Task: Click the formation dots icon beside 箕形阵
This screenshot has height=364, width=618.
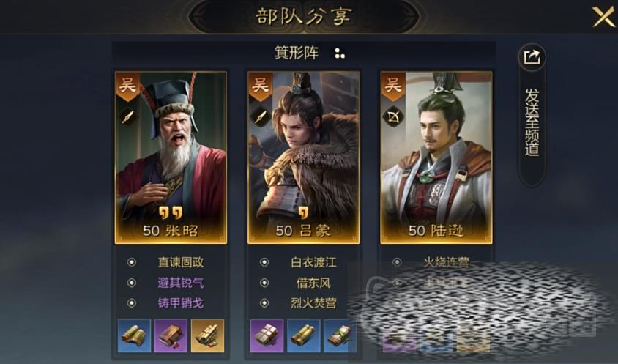Action: point(339,53)
